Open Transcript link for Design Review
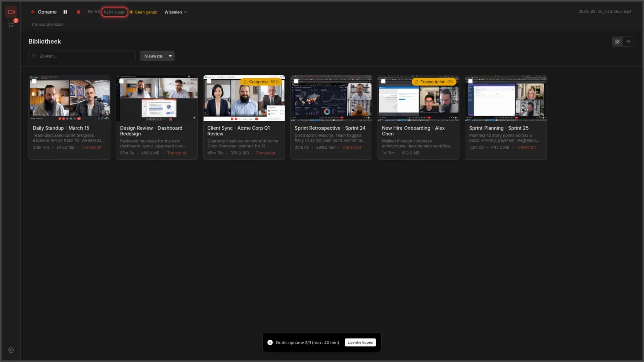The image size is (644, 362). 177,153
